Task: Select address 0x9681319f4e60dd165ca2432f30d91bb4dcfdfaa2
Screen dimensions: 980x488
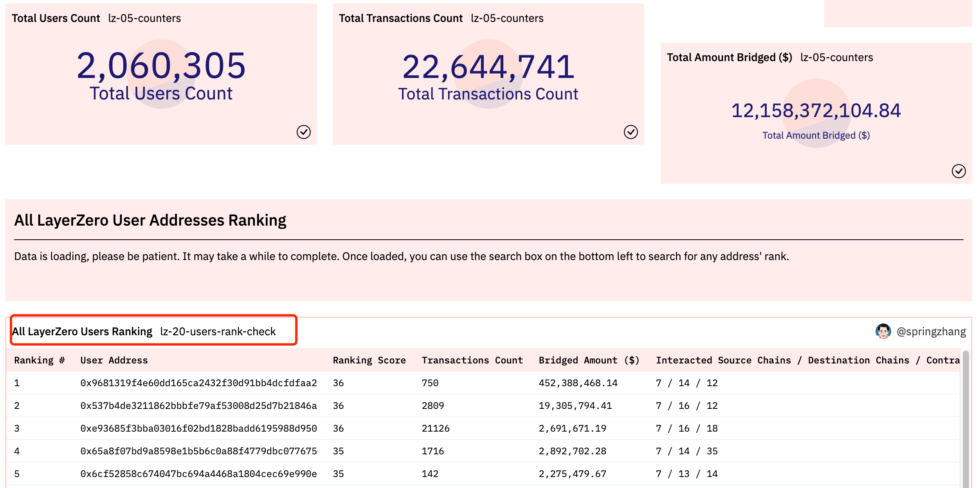Action: point(198,383)
